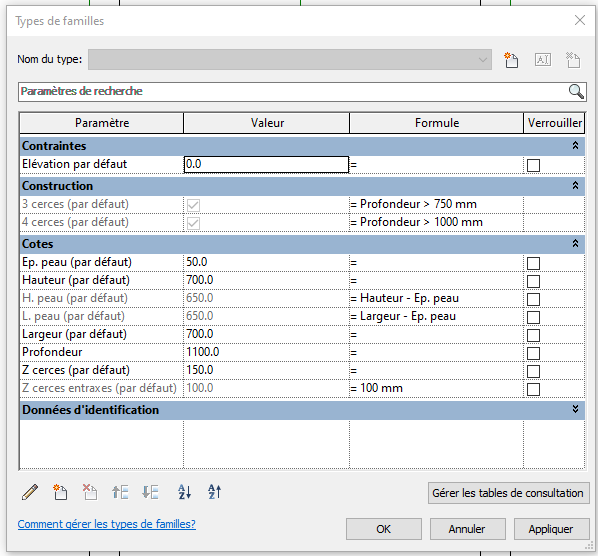
Task: Click the OK button
Action: [384, 529]
